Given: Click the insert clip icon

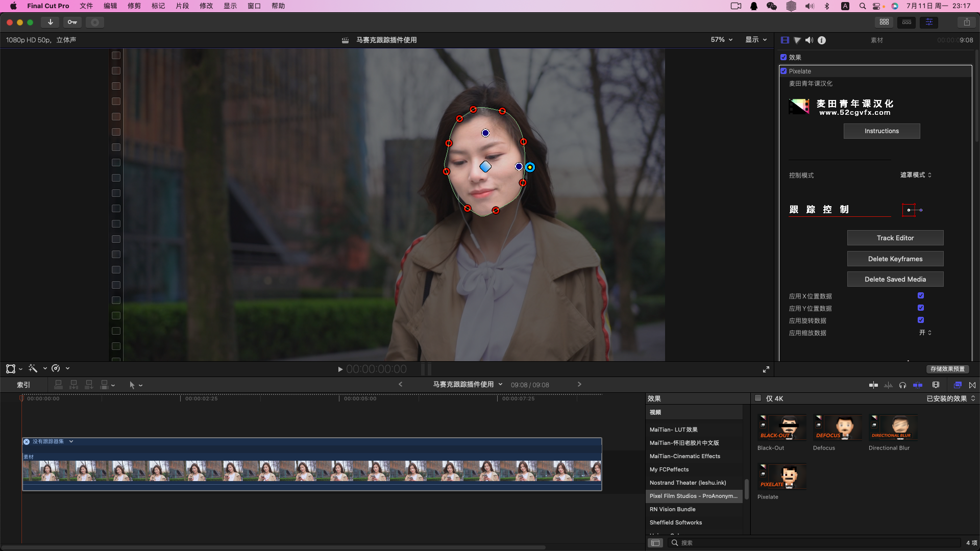Looking at the screenshot, I should click(x=73, y=385).
